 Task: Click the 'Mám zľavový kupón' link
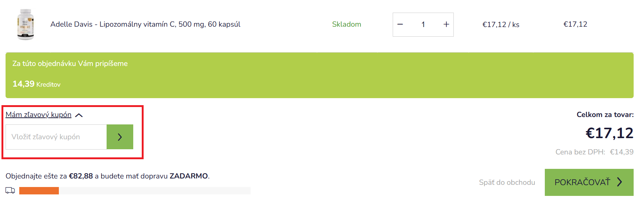pos(38,115)
